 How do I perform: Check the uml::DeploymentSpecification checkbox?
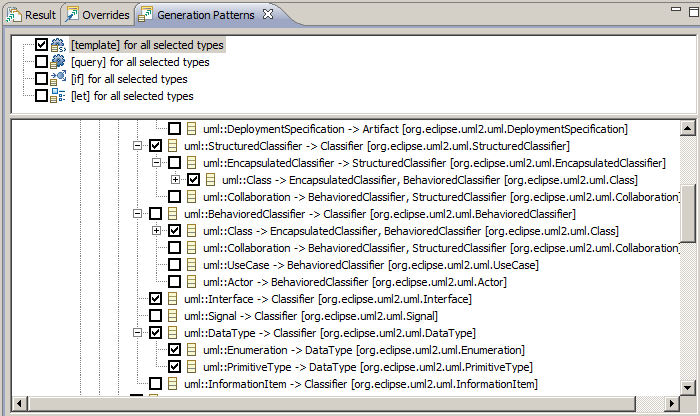[175, 129]
